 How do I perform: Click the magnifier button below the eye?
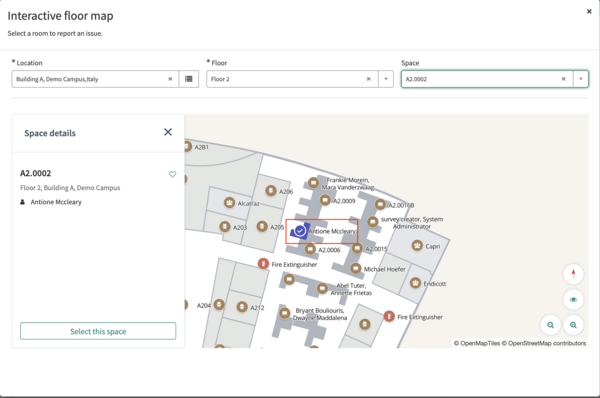(573, 325)
